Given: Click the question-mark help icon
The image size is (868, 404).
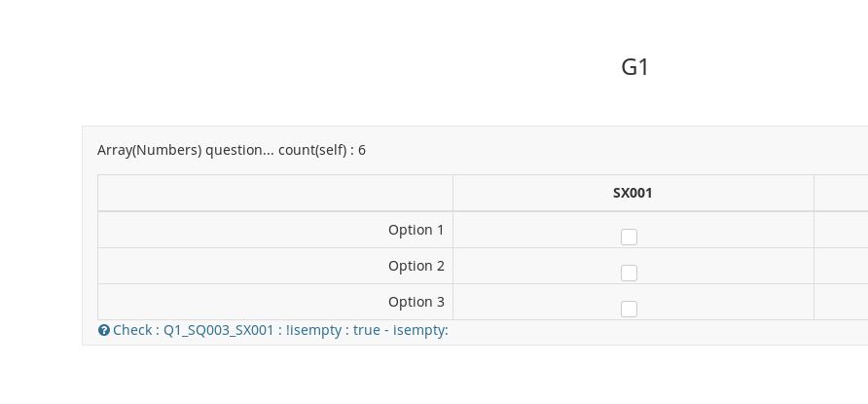Looking at the screenshot, I should [104, 330].
